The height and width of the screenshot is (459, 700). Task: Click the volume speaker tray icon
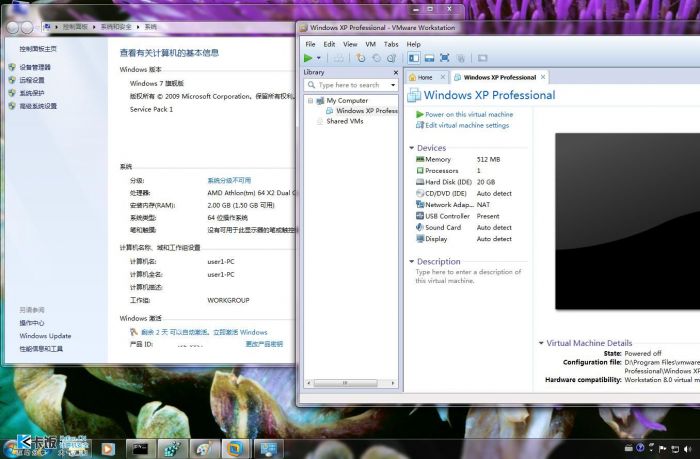coord(687,449)
